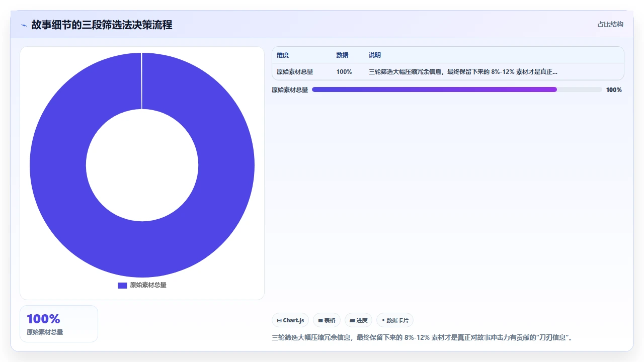The width and height of the screenshot is (644, 362).
Task: Click the 原始素材总量 label beside progress bar
Action: click(290, 90)
